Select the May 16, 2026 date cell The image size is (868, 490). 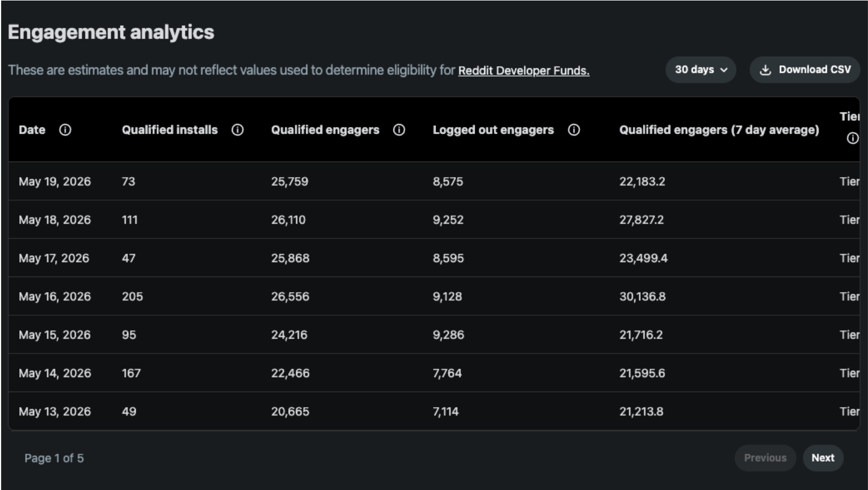pyautogui.click(x=55, y=296)
